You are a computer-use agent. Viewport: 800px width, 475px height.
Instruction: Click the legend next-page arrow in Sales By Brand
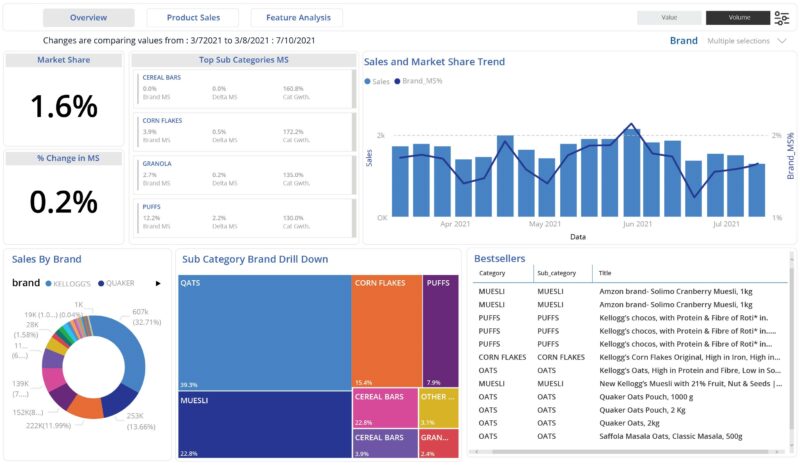pyautogui.click(x=157, y=283)
